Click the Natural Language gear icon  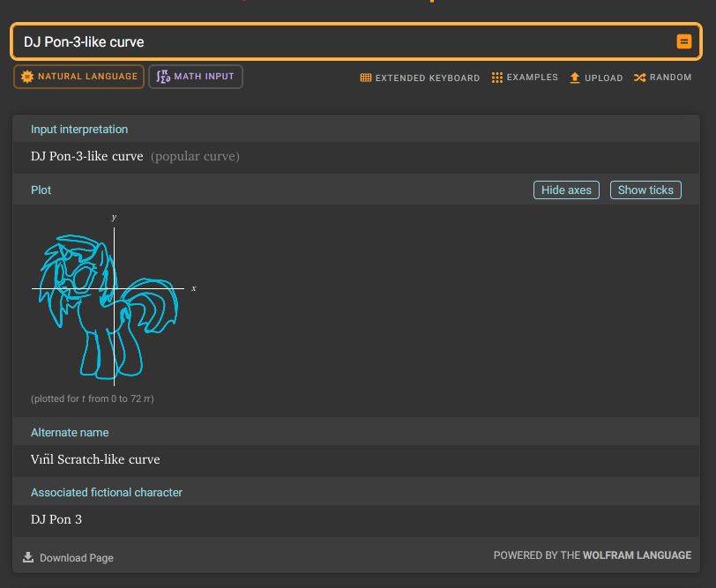click(x=27, y=77)
